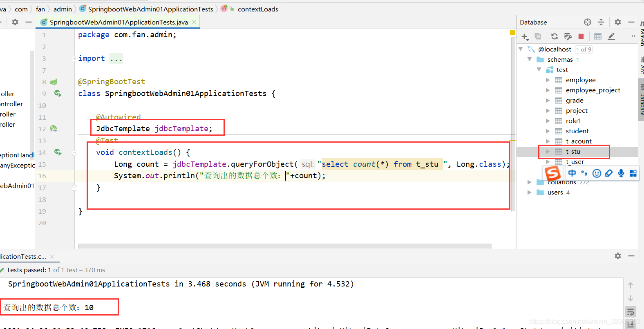Open the Database panel settings gear
Viewport: 644px width, 329px height.
point(618,22)
